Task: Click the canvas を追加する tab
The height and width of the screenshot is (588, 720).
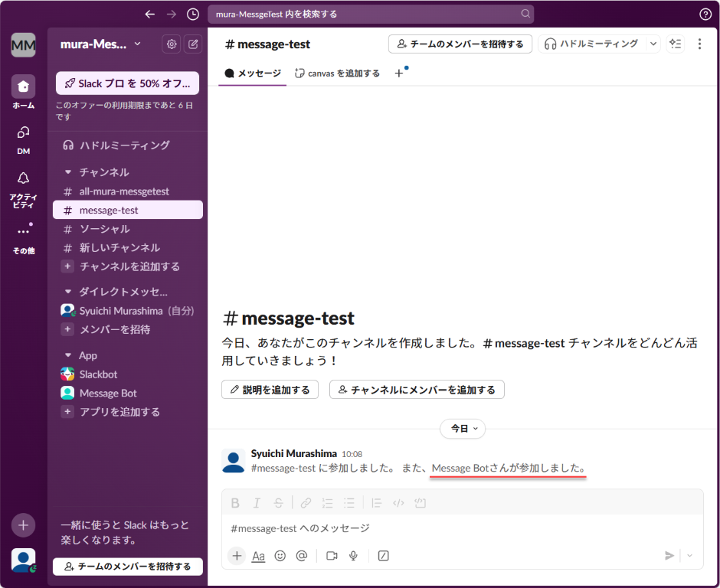Action: coord(338,73)
